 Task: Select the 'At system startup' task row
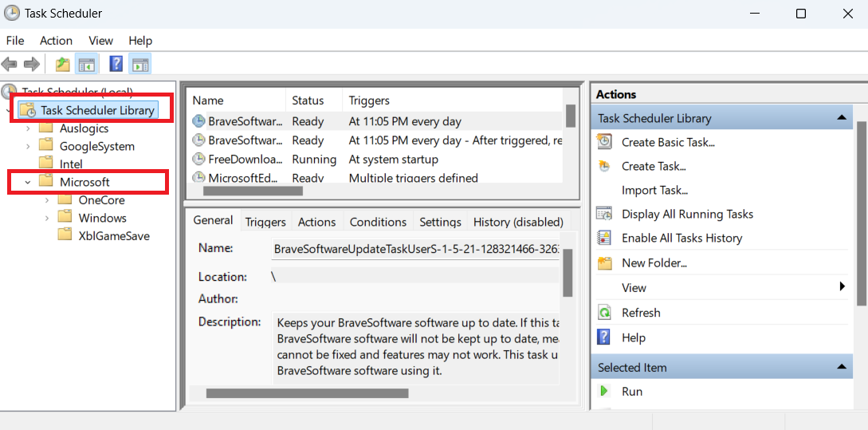[376, 160]
